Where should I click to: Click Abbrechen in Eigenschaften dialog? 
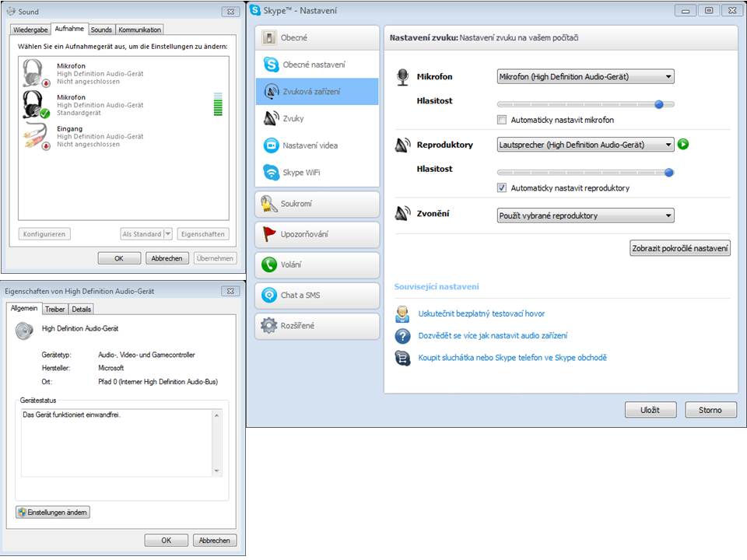pyautogui.click(x=215, y=541)
